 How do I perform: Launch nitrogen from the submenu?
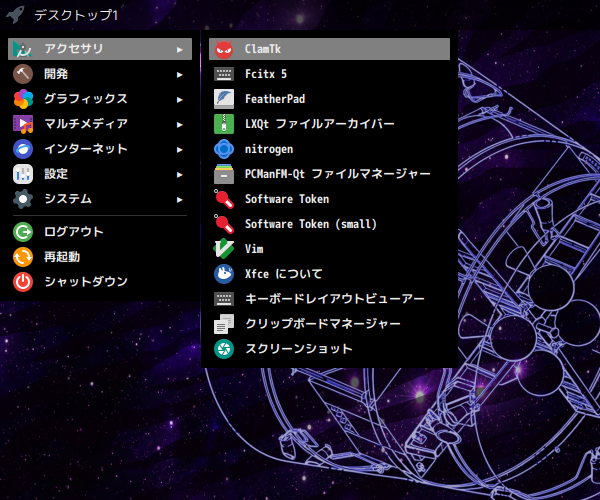[329, 149]
